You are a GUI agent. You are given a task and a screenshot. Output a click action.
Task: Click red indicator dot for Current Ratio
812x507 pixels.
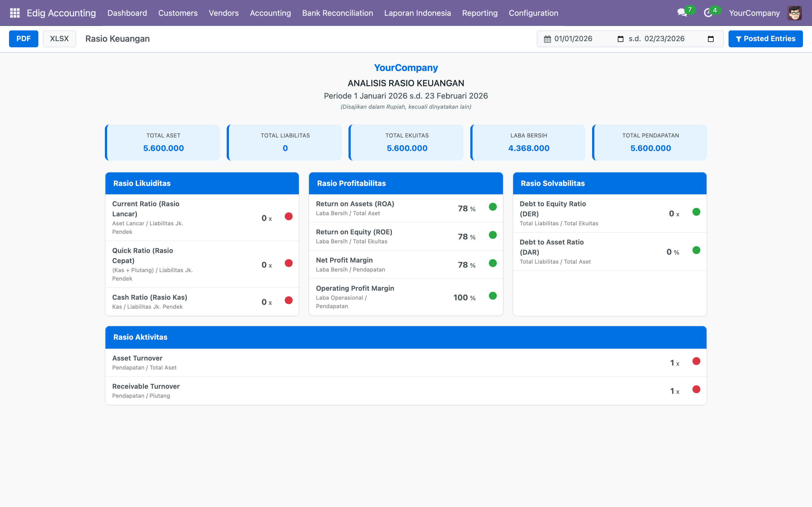[x=288, y=216]
